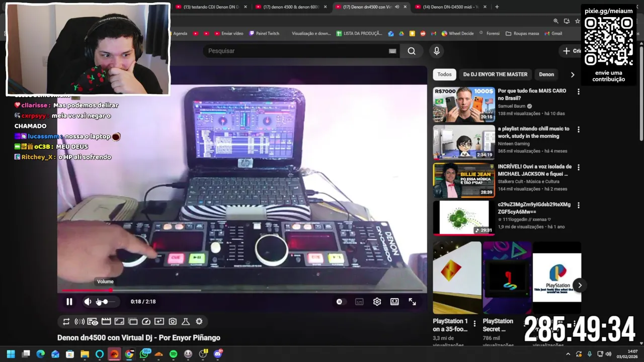
Task: Open the Wheel Decide bookmark
Action: [x=457, y=34]
